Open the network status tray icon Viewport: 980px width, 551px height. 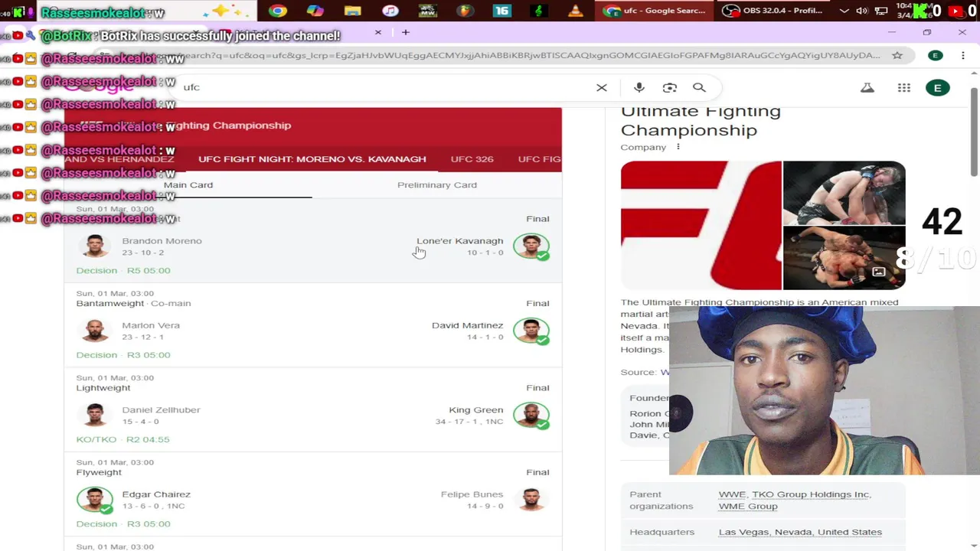coord(881,11)
